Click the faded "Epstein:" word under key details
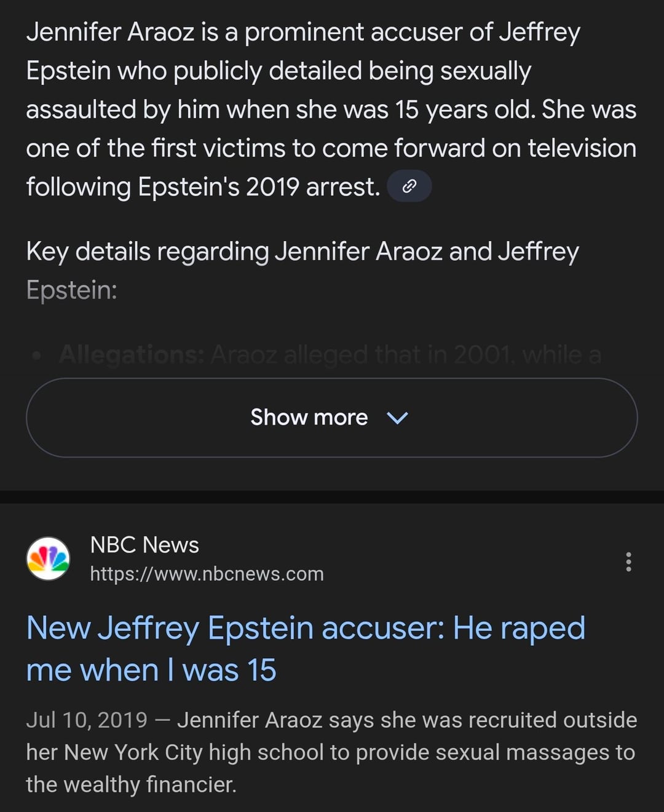 [71, 290]
